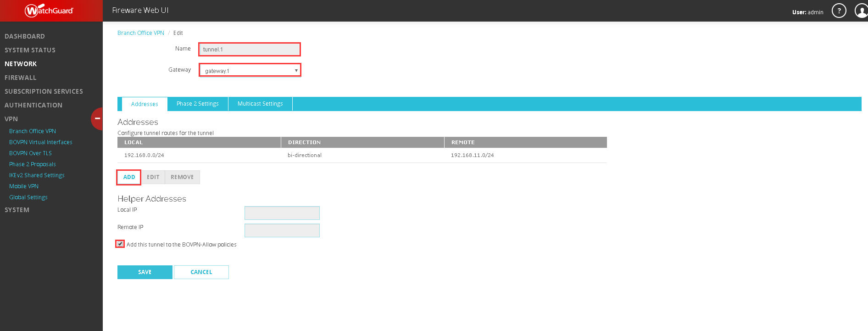Cancel the tunnel edit
868x331 pixels.
pyautogui.click(x=201, y=272)
